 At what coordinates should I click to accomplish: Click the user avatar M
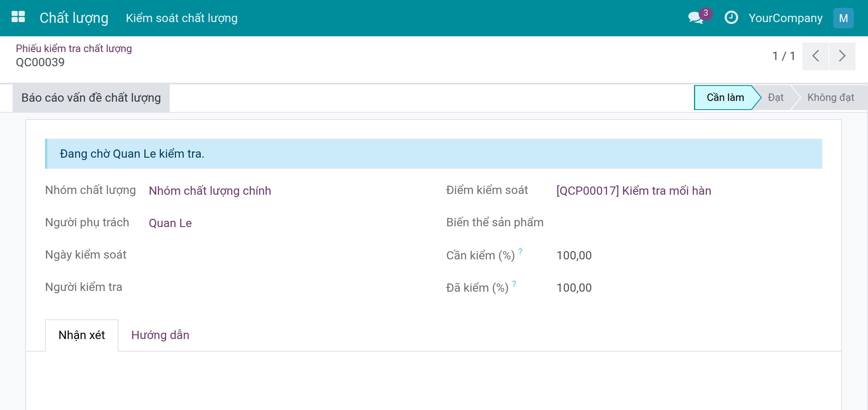click(843, 18)
